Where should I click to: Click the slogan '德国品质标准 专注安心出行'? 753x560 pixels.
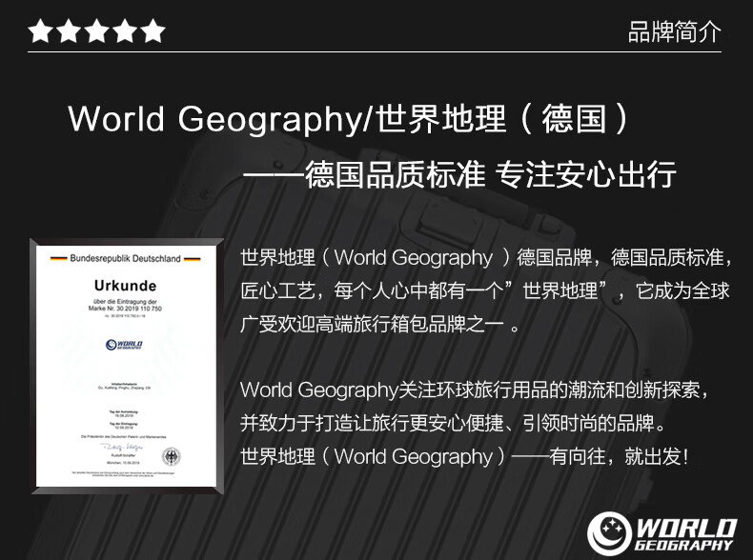(x=490, y=174)
